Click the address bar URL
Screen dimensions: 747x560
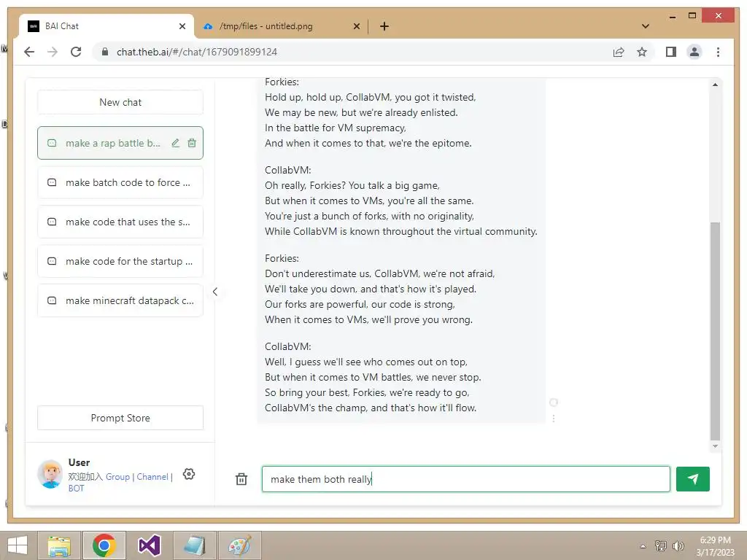(197, 52)
